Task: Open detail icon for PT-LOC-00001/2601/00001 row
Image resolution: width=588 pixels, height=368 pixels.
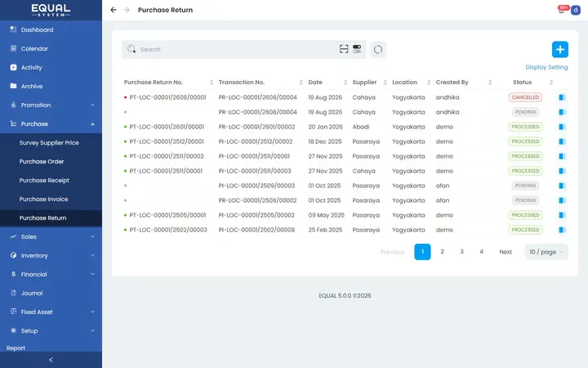Action: click(562, 127)
